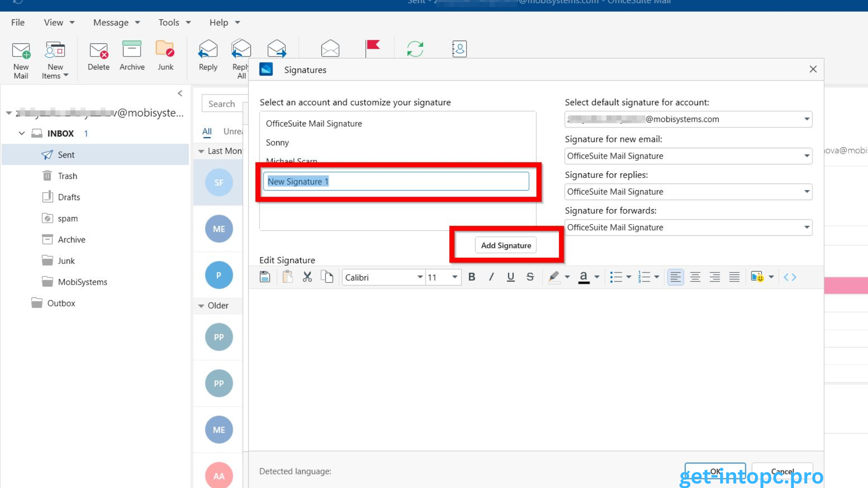
Task: Toggle italic formatting
Action: coord(491,277)
